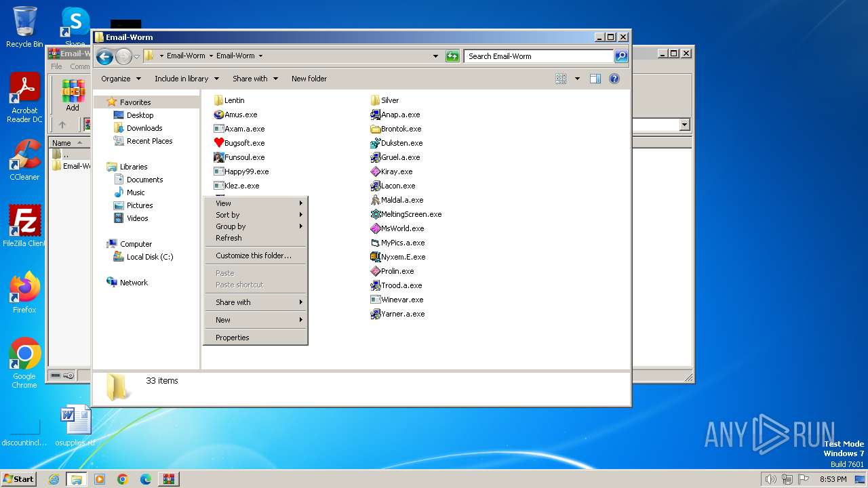
Task: Open the Share with toolbar dropdown
Action: (255, 79)
